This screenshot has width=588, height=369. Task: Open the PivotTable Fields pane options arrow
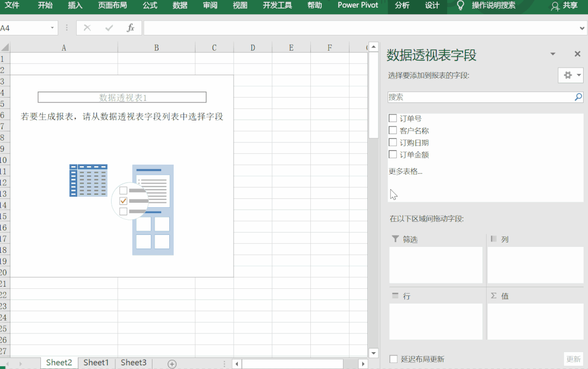point(553,54)
